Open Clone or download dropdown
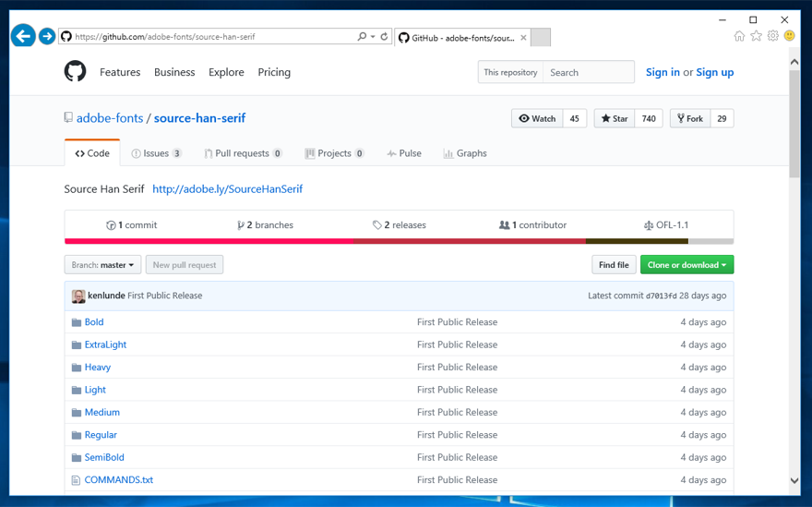812x507 pixels. coord(687,265)
